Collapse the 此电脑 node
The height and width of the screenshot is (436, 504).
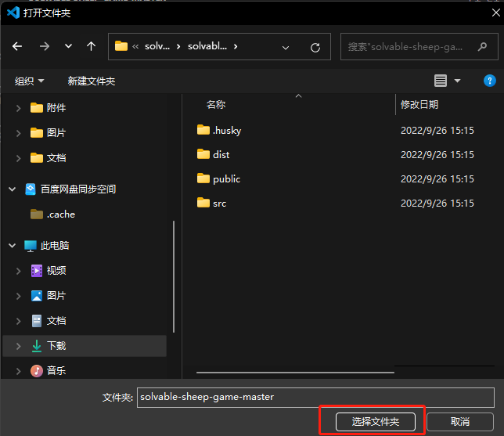(x=13, y=246)
